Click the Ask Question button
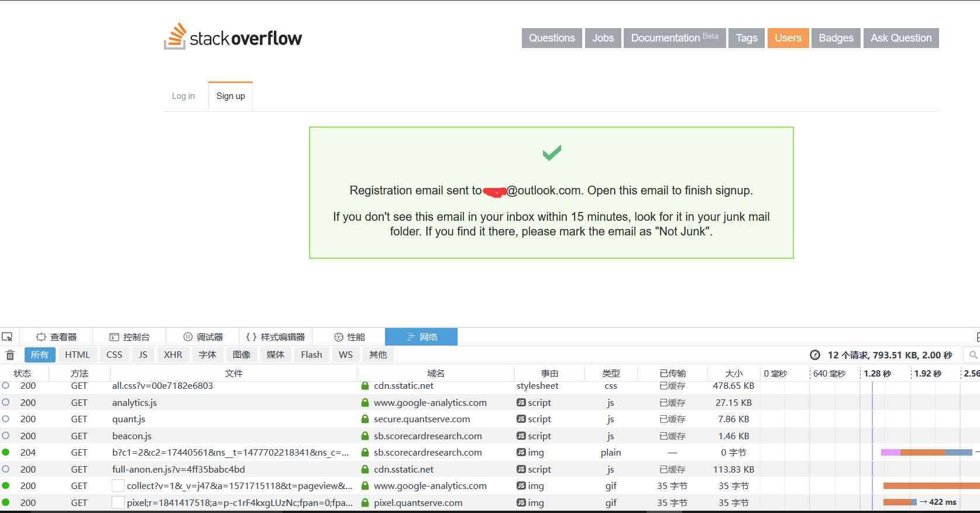This screenshot has width=980, height=513. point(901,38)
